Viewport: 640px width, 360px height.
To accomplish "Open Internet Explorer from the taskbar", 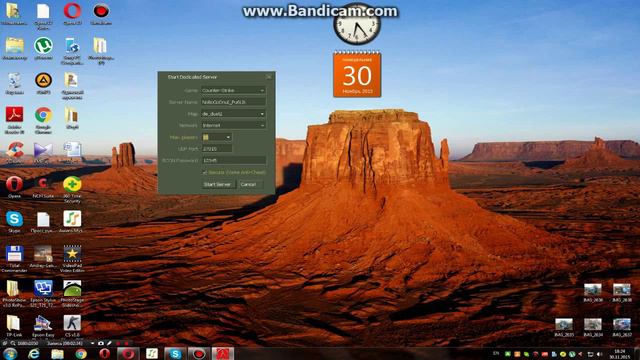I will pyautogui.click(x=33, y=353).
